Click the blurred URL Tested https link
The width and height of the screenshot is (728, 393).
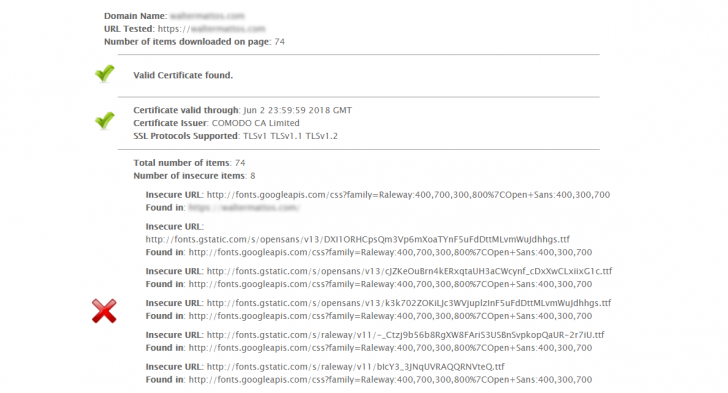click(x=211, y=29)
